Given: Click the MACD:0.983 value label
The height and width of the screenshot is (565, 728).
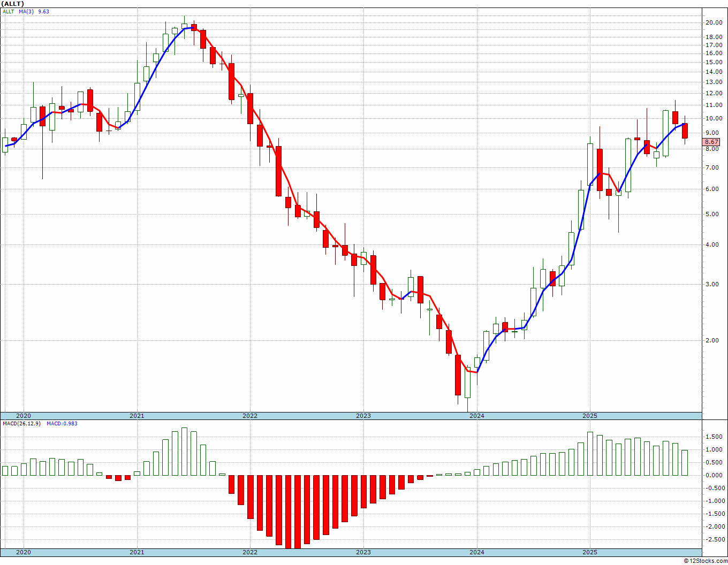Looking at the screenshot, I should (x=62, y=424).
